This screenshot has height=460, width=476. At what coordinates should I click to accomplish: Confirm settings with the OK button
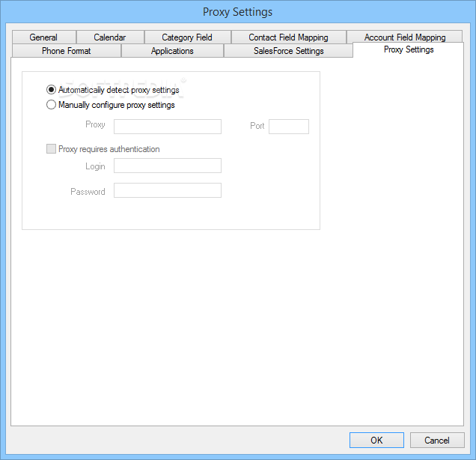click(x=376, y=440)
